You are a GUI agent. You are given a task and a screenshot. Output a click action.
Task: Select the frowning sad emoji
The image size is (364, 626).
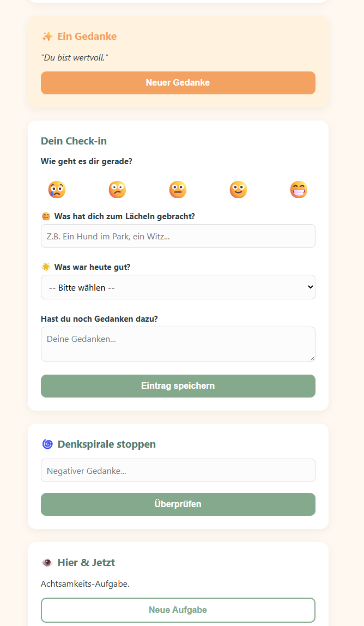pos(117,189)
